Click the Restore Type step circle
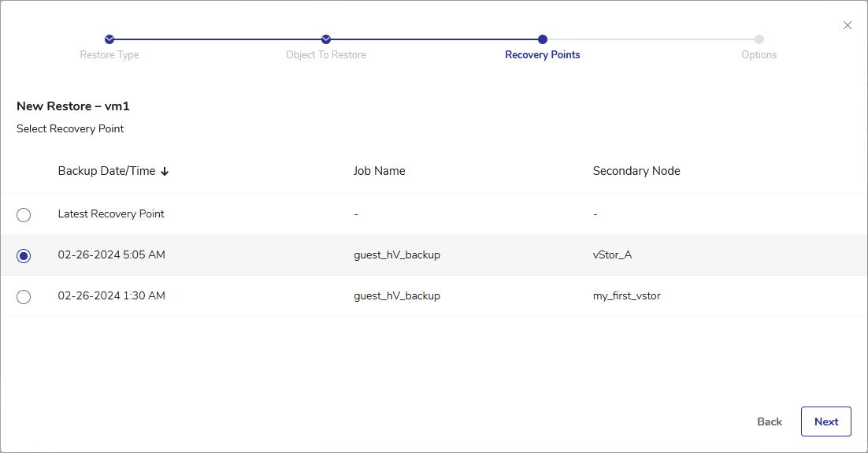The width and height of the screenshot is (868, 453). (109, 39)
